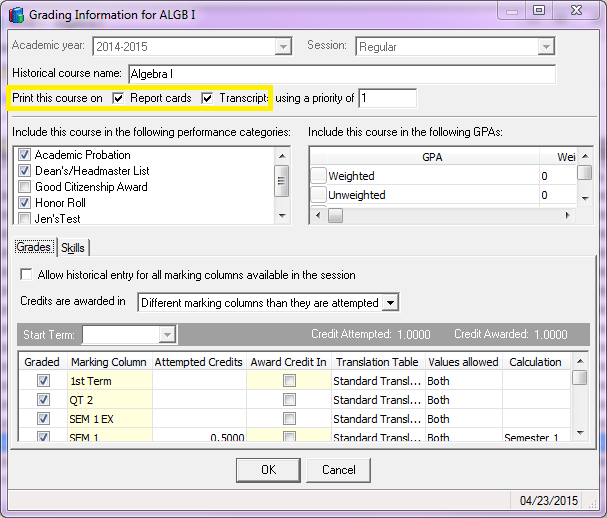This screenshot has height=518, width=607.
Task: Switch to the Grades tab
Action: click(34, 247)
